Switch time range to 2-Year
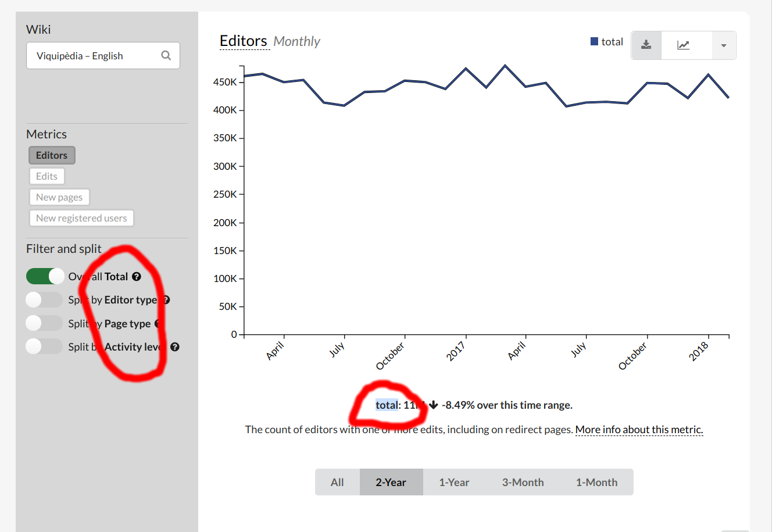This screenshot has height=532, width=776. pos(391,482)
